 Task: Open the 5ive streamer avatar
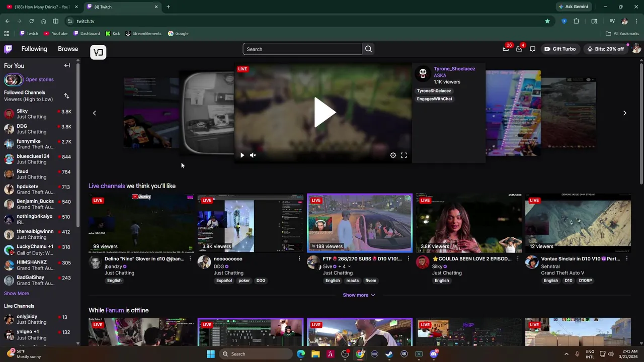(x=313, y=262)
